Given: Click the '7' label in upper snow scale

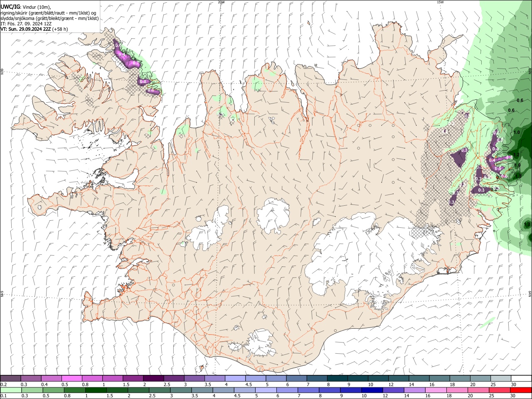Looking at the screenshot, I should coord(308,384).
